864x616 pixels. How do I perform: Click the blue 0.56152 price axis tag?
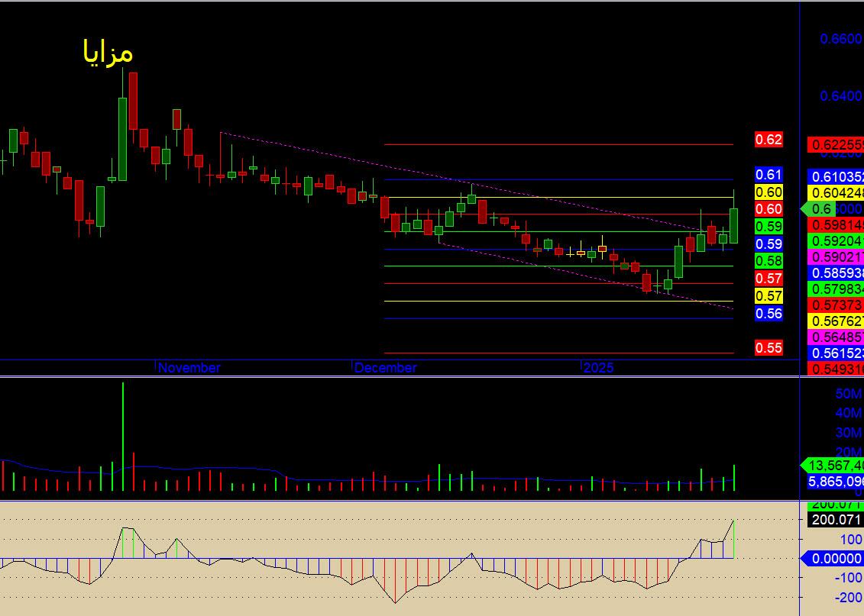pyautogui.click(x=835, y=353)
